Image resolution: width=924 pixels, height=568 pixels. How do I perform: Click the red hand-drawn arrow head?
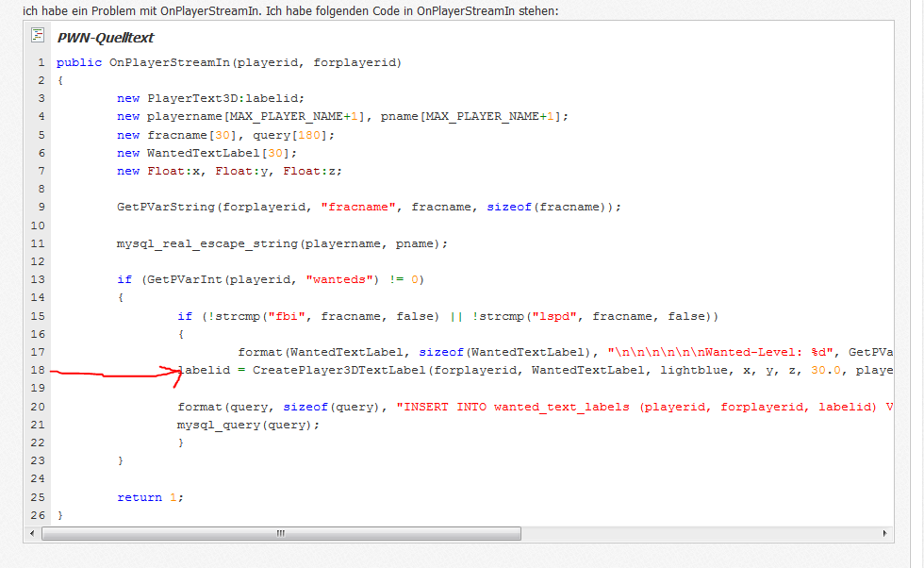point(173,373)
